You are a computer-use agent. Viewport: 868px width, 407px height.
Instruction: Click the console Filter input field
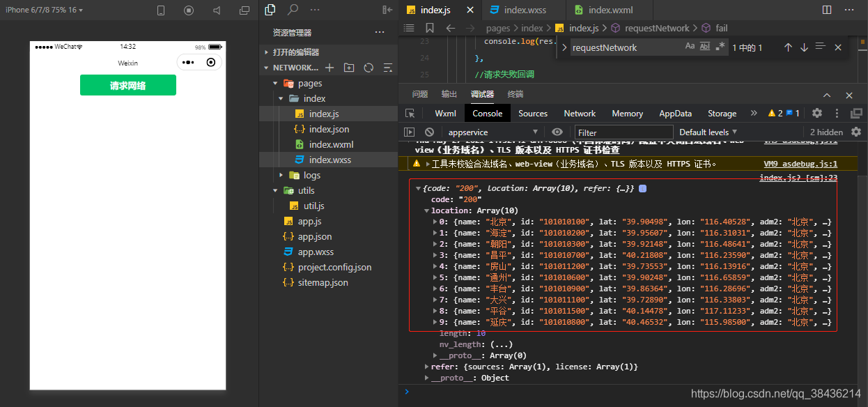pyautogui.click(x=623, y=132)
